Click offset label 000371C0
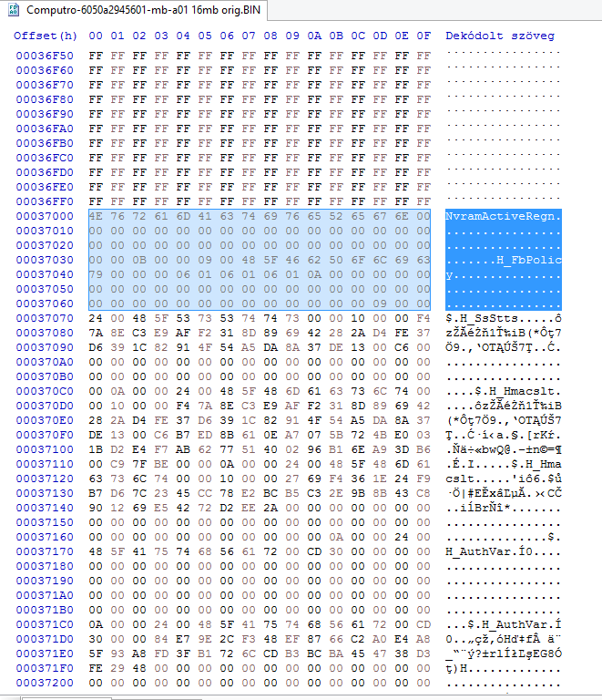 click(45, 624)
